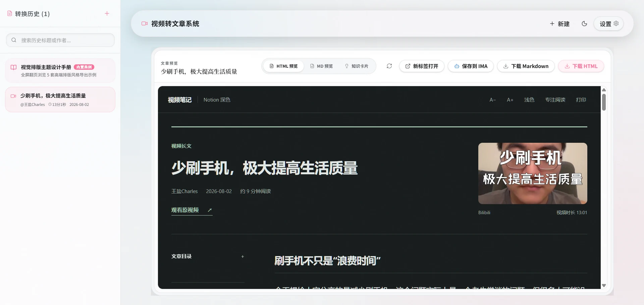Screen dimensions: 644x305
Task: Click the 下载 HTML button
Action: click(x=581, y=66)
